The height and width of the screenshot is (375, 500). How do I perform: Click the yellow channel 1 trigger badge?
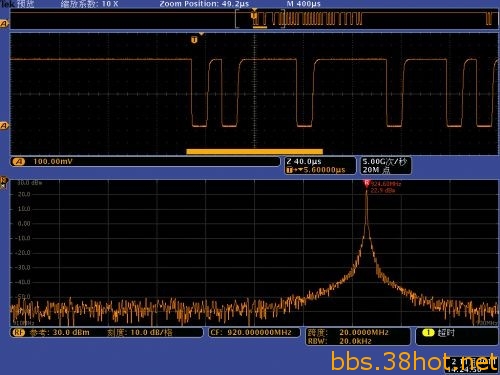click(428, 332)
